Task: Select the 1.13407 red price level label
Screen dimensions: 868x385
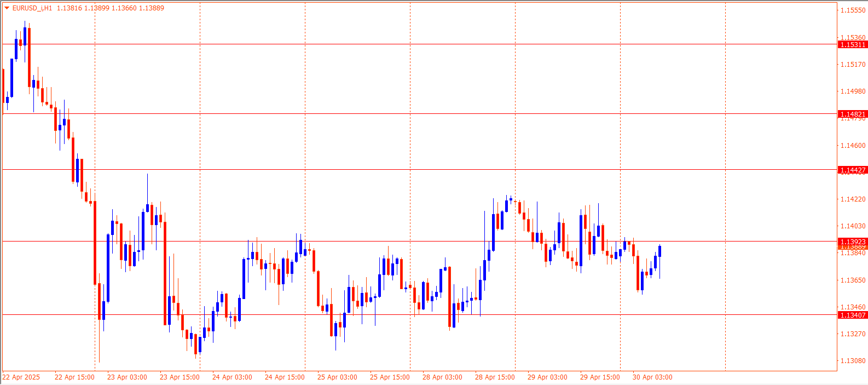Action: pos(853,315)
